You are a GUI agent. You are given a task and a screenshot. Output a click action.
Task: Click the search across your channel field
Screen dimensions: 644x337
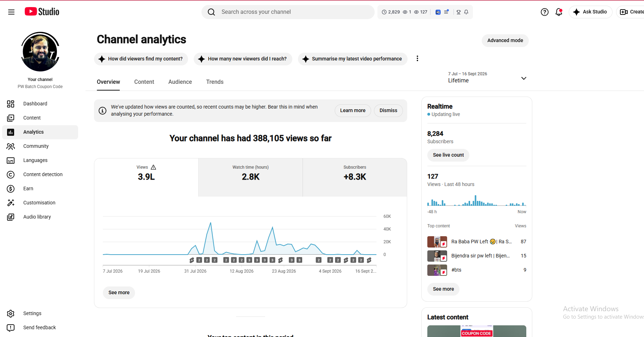pyautogui.click(x=288, y=12)
